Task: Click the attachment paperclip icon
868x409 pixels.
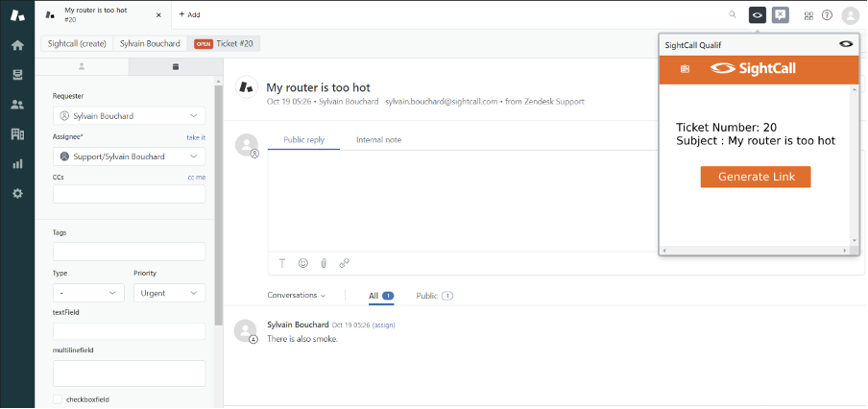Action: pyautogui.click(x=324, y=263)
